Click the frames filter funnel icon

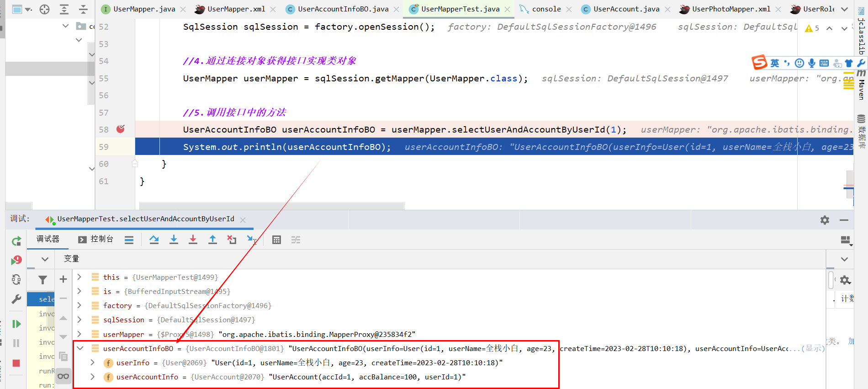click(42, 280)
